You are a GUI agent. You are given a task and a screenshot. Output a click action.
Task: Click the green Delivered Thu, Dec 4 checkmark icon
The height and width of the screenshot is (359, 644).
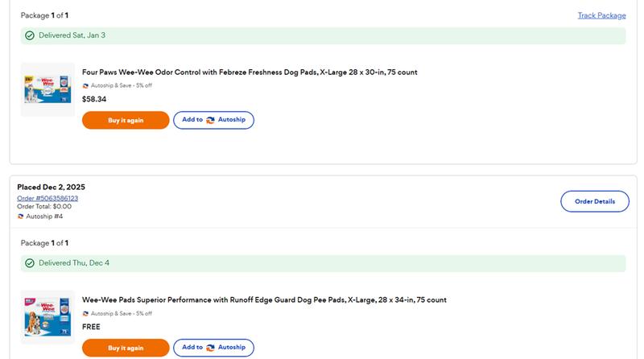[30, 263]
